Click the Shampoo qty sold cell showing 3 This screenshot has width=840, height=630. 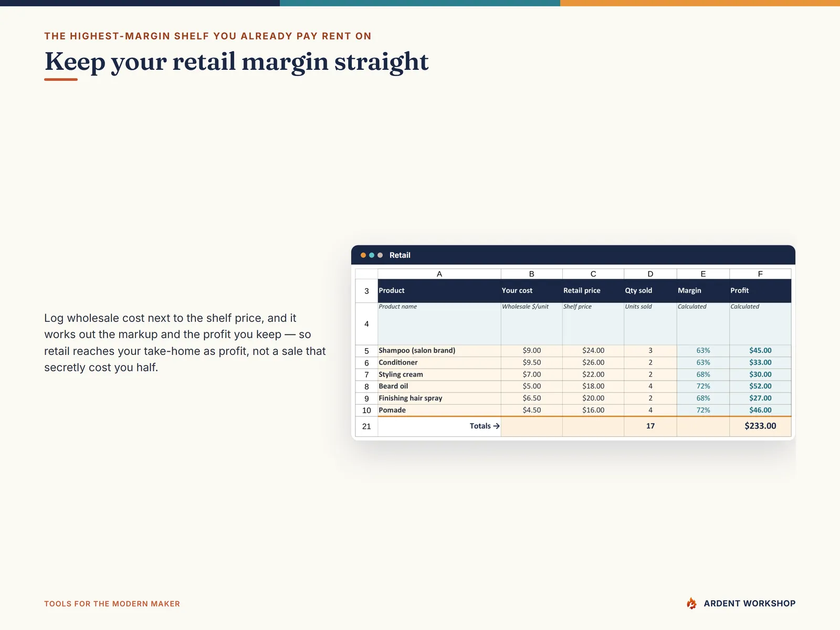coord(650,351)
